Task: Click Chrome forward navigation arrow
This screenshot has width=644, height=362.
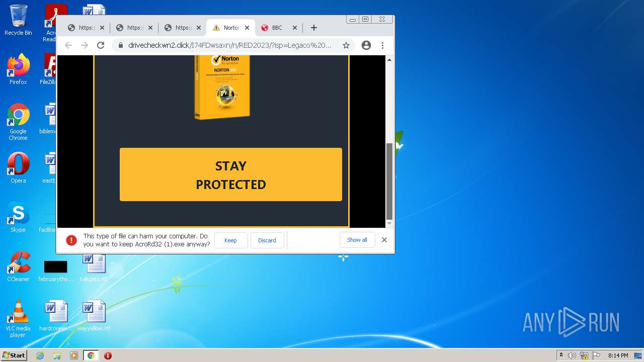Action: pyautogui.click(x=85, y=45)
